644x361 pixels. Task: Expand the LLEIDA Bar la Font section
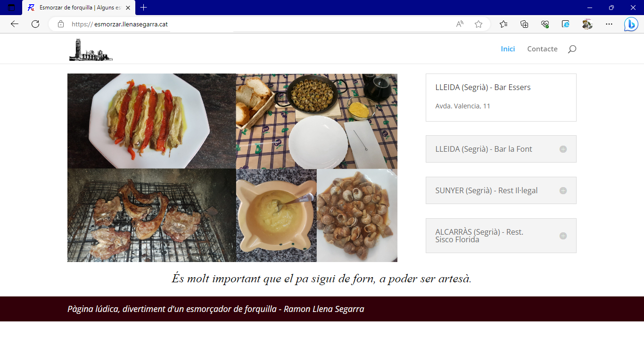(x=501, y=149)
